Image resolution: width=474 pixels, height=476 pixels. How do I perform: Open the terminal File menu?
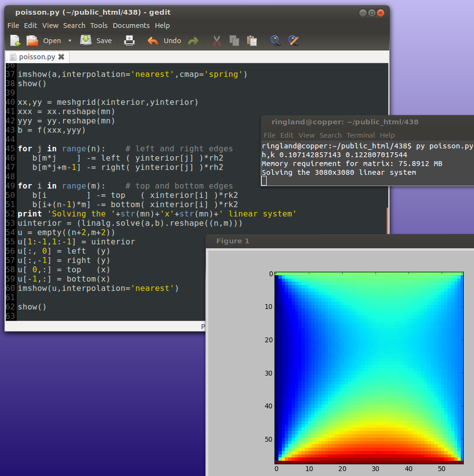(x=270, y=135)
